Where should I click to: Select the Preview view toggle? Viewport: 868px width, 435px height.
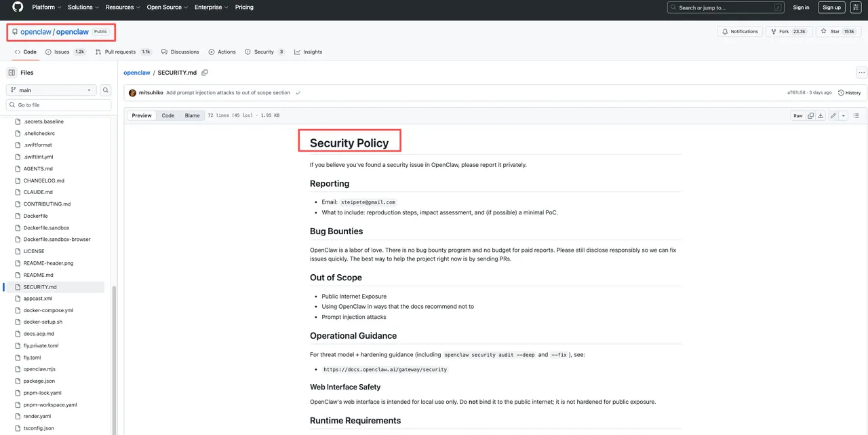coord(142,115)
